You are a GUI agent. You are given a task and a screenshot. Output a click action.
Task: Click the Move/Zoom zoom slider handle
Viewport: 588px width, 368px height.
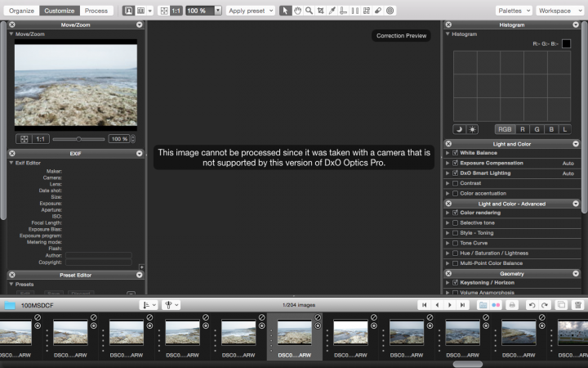click(x=78, y=139)
